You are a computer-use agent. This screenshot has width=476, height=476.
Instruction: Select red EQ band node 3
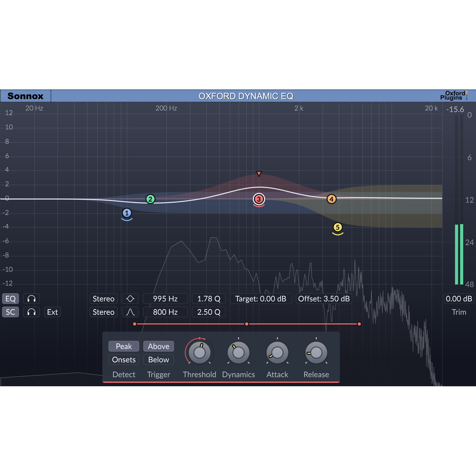(x=259, y=199)
